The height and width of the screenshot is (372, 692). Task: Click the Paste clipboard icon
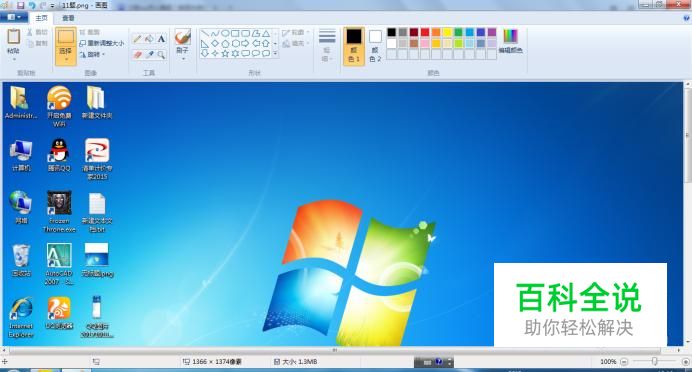pos(14,37)
